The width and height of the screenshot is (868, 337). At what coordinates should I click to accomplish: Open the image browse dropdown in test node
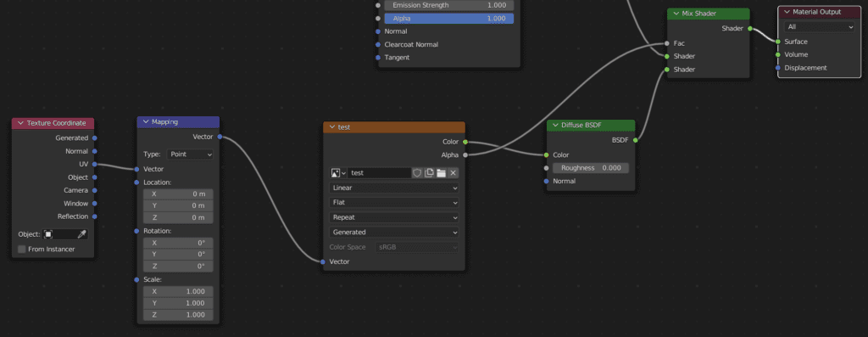(338, 173)
